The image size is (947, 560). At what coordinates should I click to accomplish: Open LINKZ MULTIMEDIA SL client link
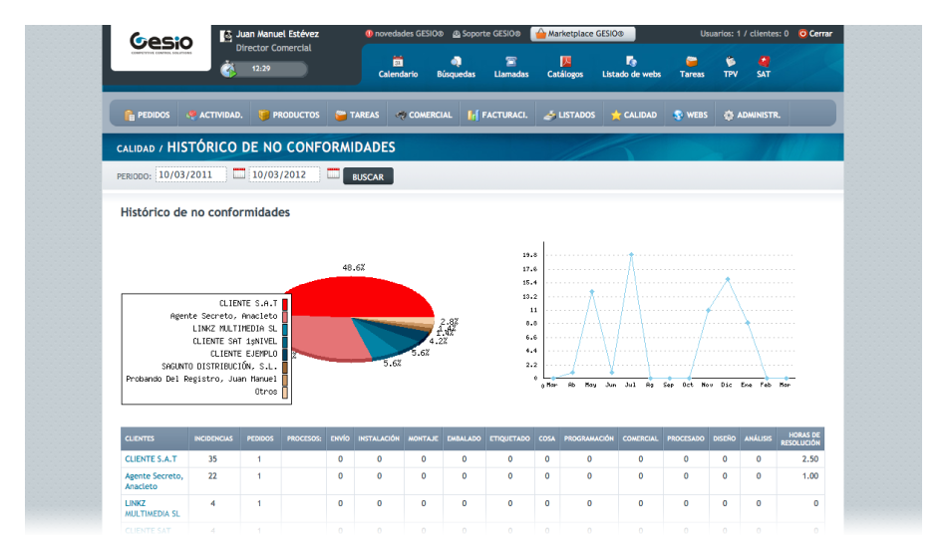point(153,508)
